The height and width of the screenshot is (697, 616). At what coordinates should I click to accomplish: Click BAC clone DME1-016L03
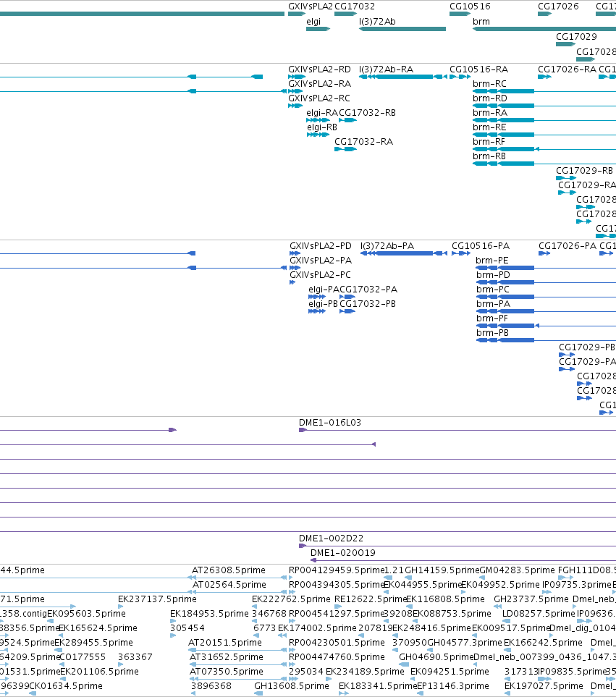330,423
